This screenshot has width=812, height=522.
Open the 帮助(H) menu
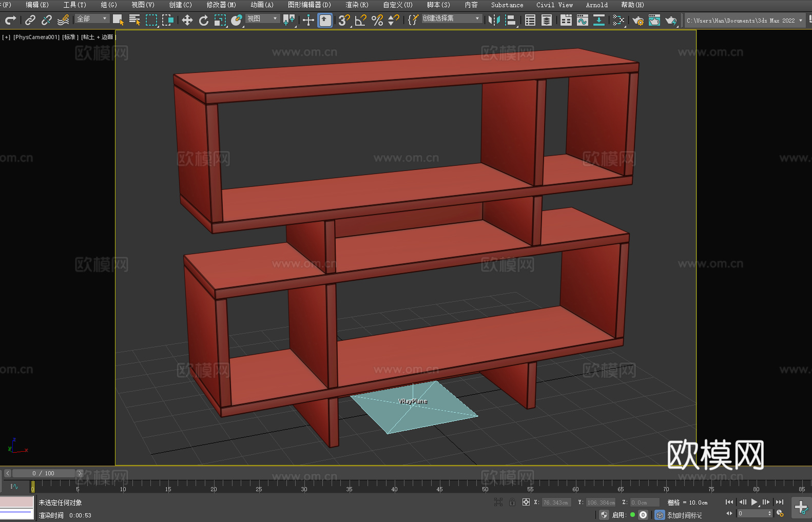tap(632, 5)
